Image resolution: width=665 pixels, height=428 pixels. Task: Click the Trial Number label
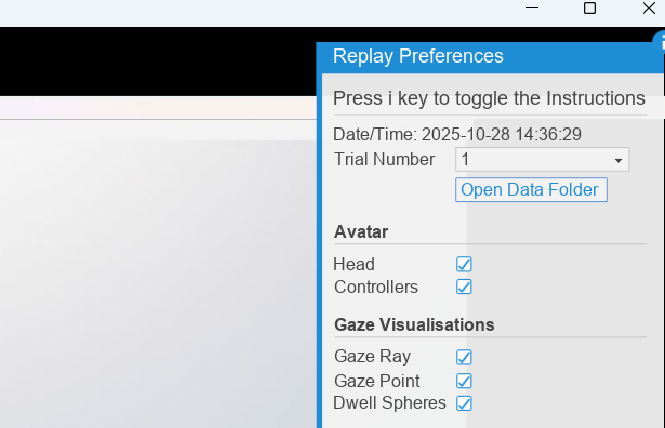(x=384, y=159)
